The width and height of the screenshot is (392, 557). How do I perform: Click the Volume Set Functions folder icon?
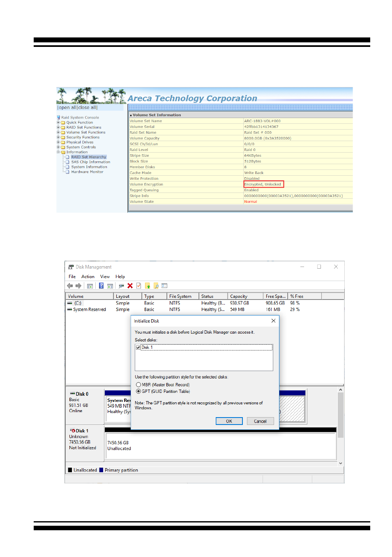(x=63, y=132)
